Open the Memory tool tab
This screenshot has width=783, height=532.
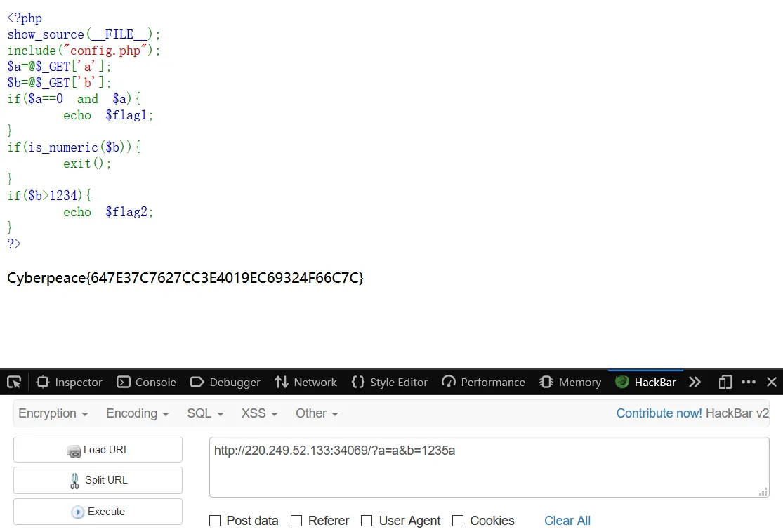click(x=570, y=383)
